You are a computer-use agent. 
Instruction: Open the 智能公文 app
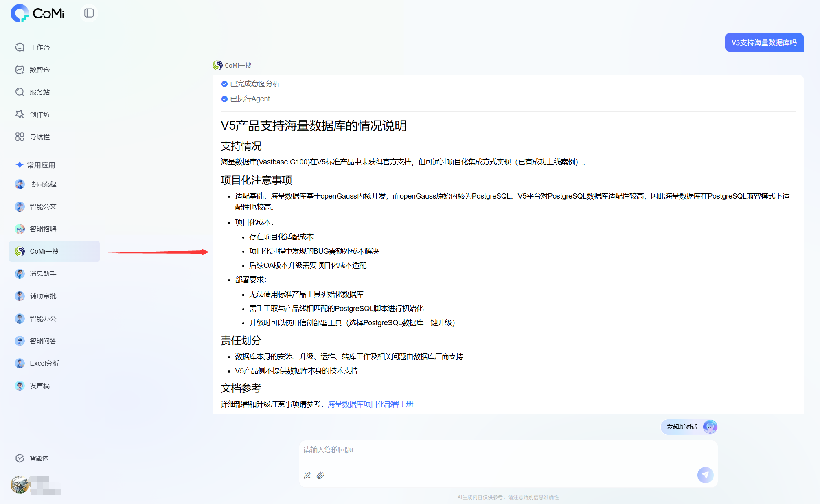(x=43, y=206)
